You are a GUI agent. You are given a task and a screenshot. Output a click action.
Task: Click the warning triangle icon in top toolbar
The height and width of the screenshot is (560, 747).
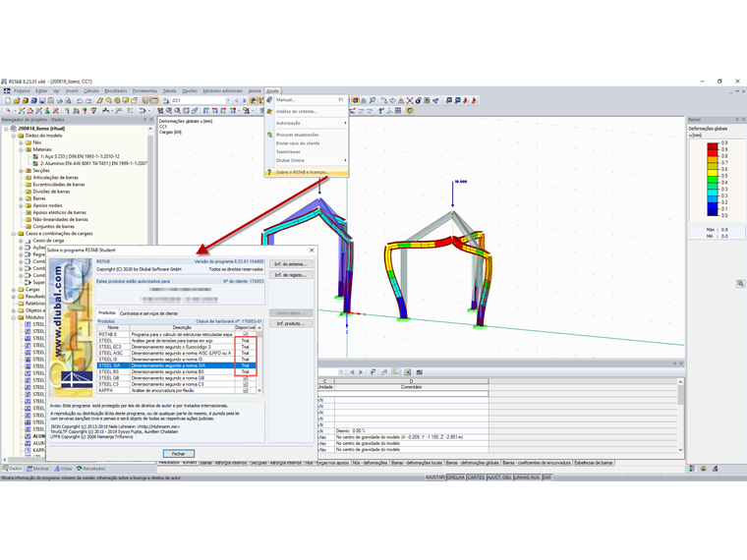401,100
